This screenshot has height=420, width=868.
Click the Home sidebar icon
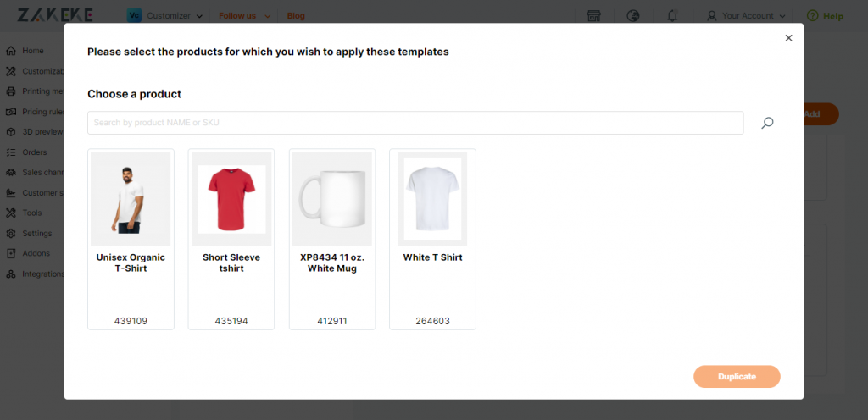click(x=10, y=51)
